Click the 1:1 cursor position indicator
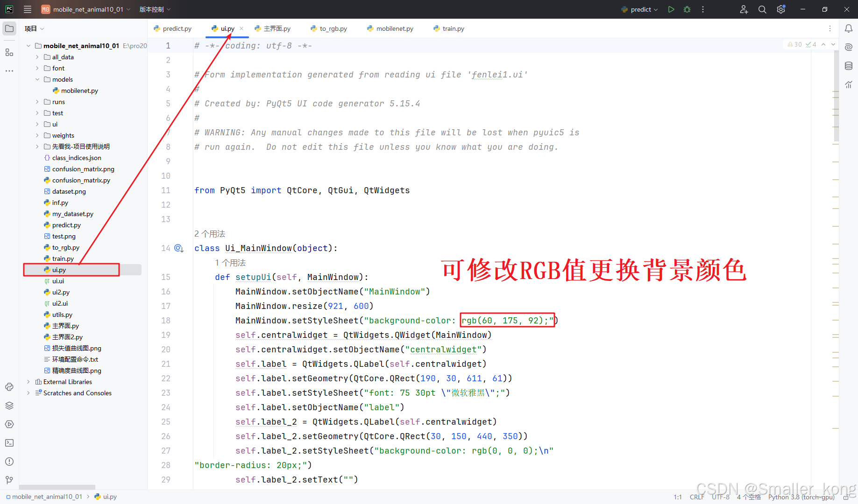The width and height of the screenshot is (858, 504). (x=678, y=497)
